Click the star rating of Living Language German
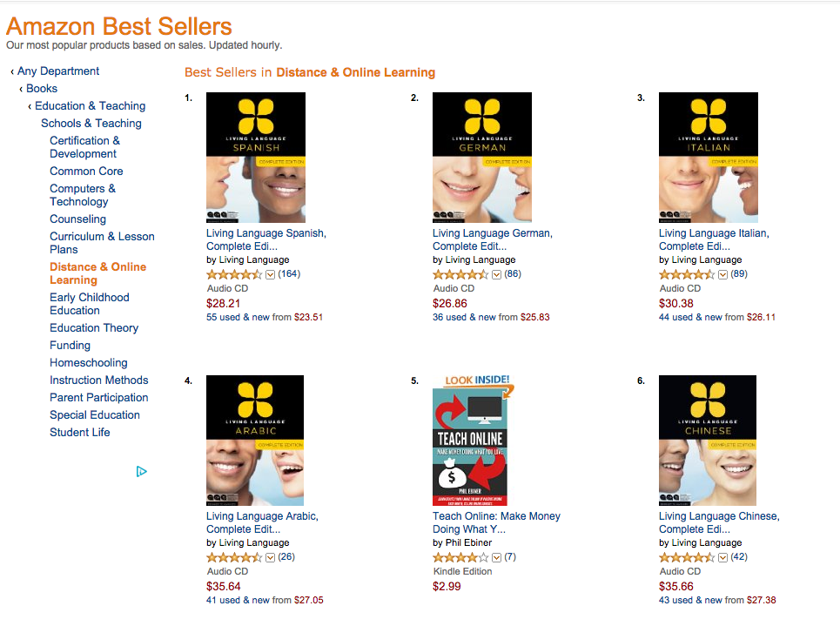 point(460,274)
